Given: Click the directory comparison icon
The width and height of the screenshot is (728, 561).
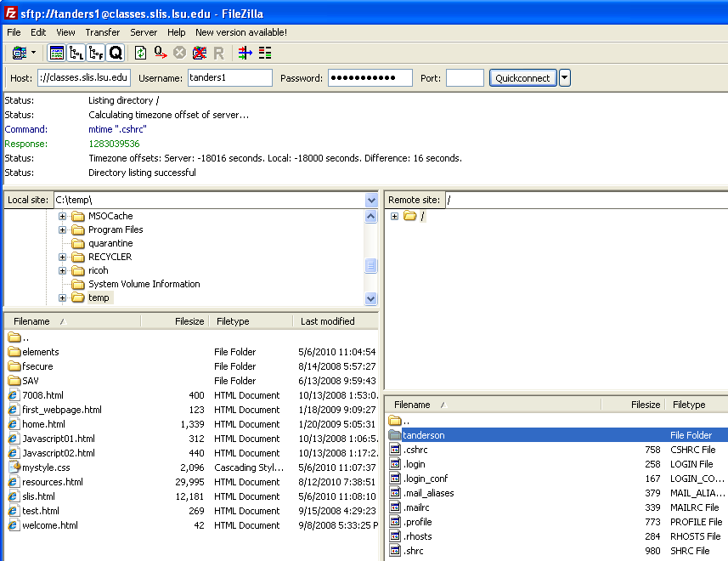Looking at the screenshot, I should click(245, 53).
